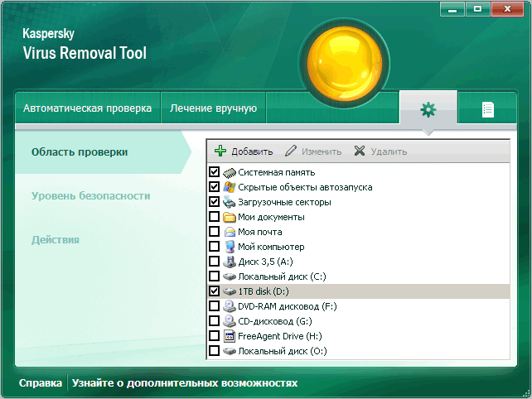The width and height of the screenshot is (532, 399).
Task: Select the Мои документы row text
Action: tap(271, 217)
